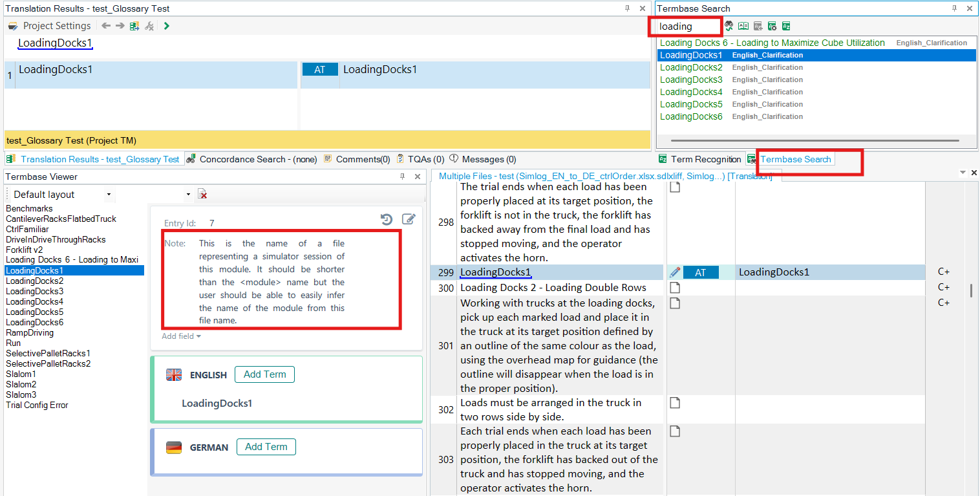Click the add new term icon in Termbase Search

pos(758,26)
